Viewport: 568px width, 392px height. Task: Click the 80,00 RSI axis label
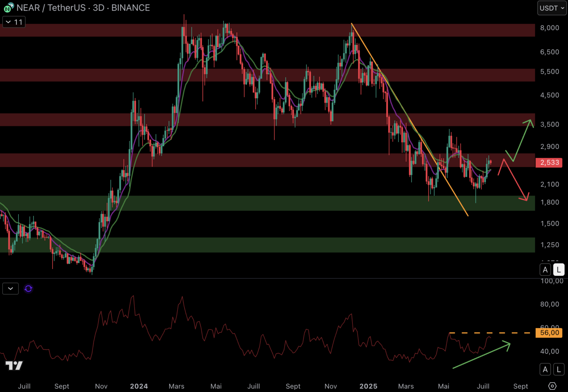[549, 304]
